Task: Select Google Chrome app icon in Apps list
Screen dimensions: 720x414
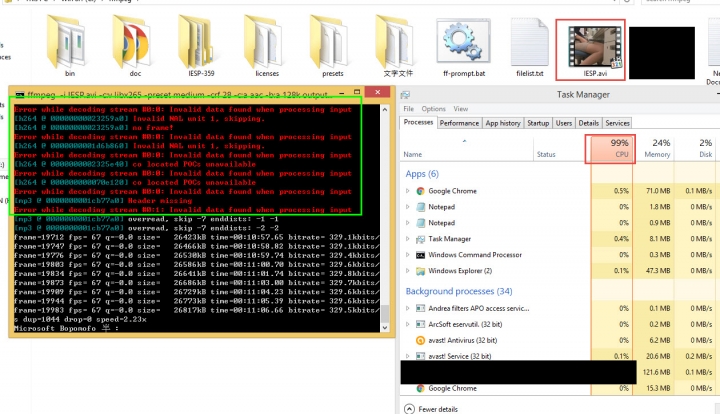Action: click(420, 191)
